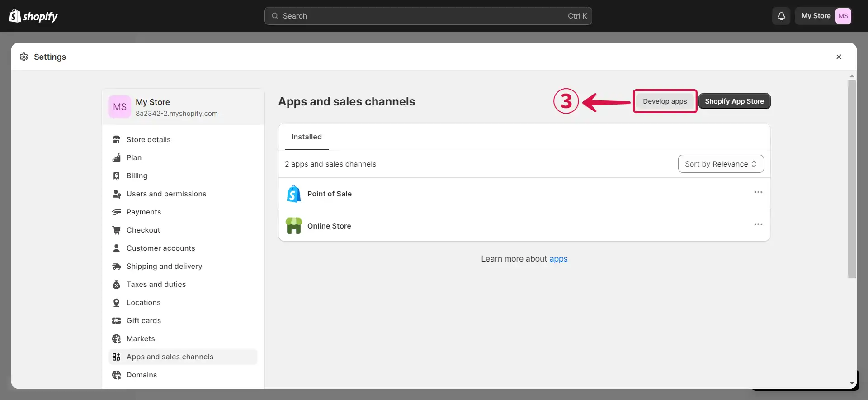The image size is (868, 400).
Task: Go to Payments settings
Action: 183,212
